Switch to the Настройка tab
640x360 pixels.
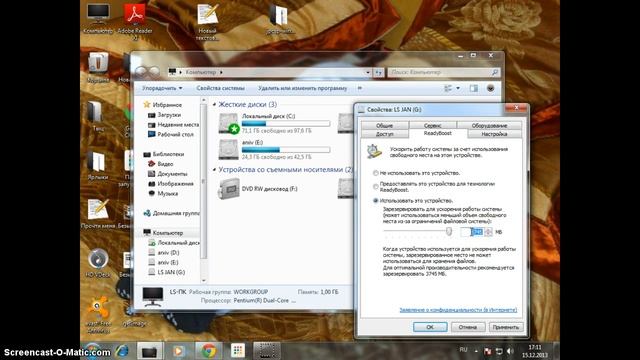click(494, 134)
